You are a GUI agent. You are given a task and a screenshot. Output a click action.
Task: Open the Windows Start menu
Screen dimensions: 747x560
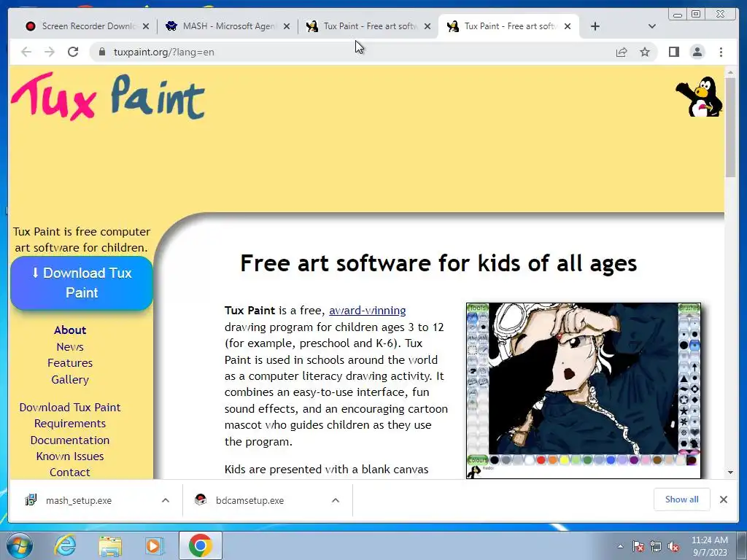[19, 545]
